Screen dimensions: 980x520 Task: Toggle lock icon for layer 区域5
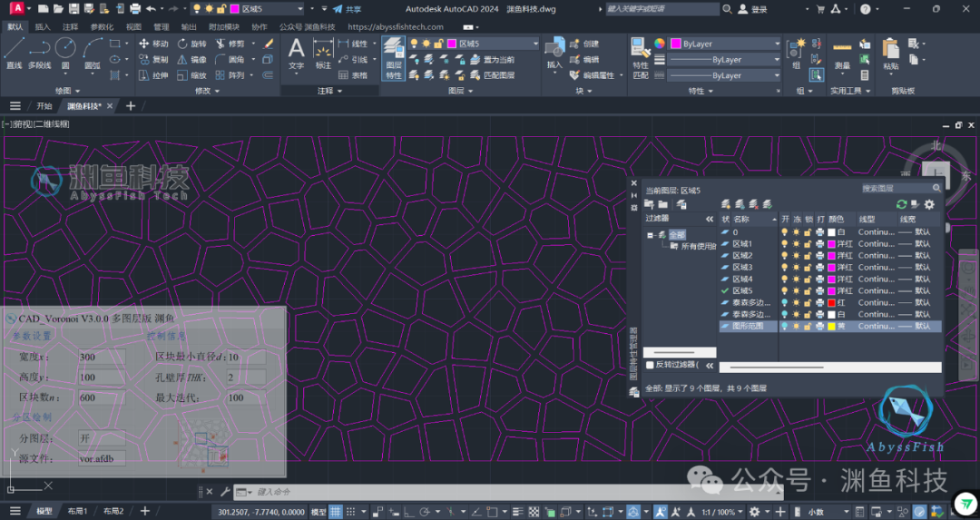click(808, 290)
